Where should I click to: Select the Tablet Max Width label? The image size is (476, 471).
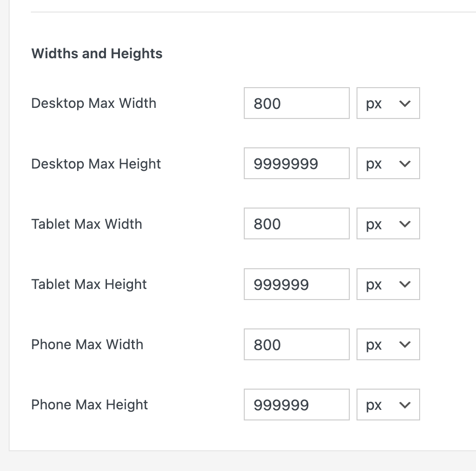pos(87,224)
